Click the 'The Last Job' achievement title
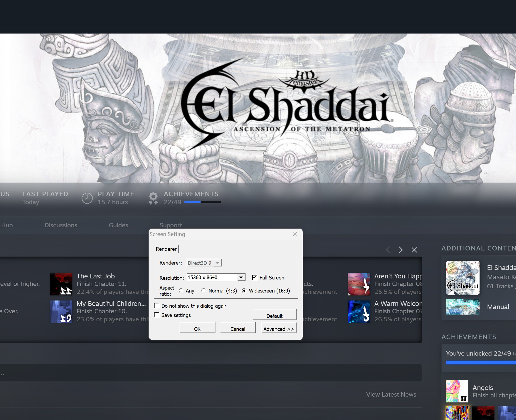The height and width of the screenshot is (420, 516). 96,276
